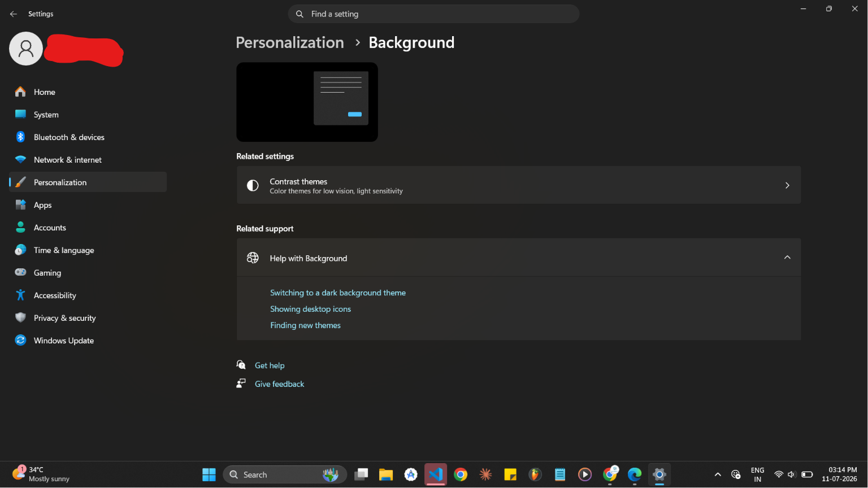Open 'Switching to a dark background theme' link

click(x=338, y=293)
